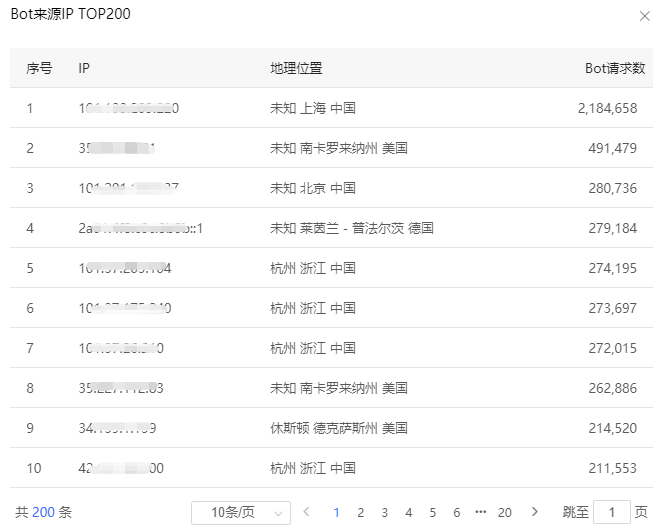Close the Bot来源IP TOP200 dialog
This screenshot has width=663, height=531.
coord(644,16)
